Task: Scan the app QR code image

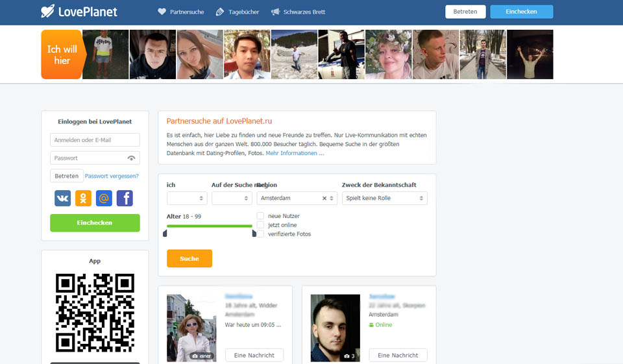Action: 95,312
